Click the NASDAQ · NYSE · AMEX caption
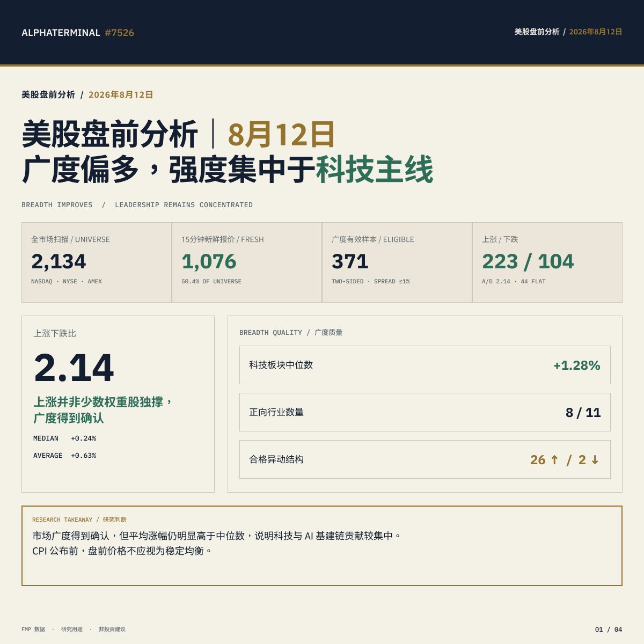 click(67, 281)
